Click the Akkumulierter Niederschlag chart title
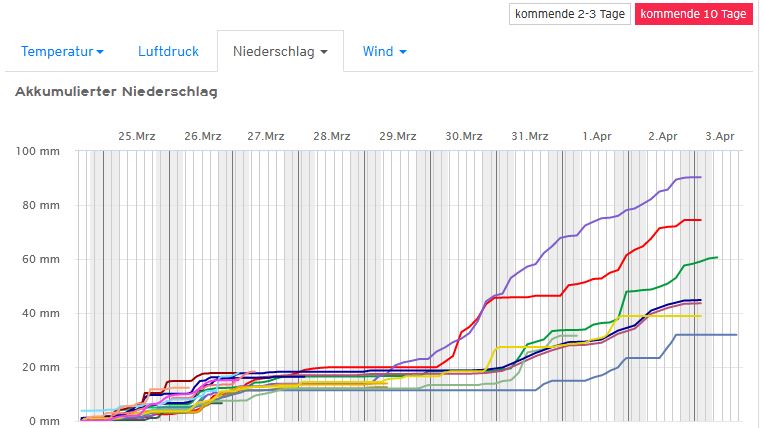The image size is (764, 428). click(116, 92)
